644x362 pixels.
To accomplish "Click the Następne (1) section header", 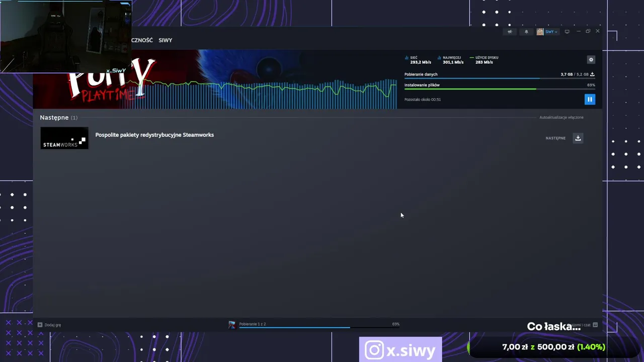I will point(59,118).
